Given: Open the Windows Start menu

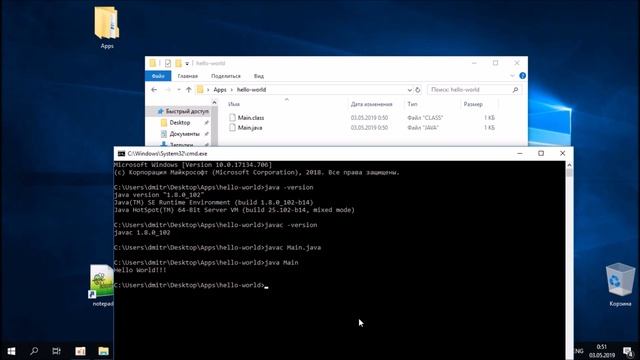Looking at the screenshot, I should pyautogui.click(x=11, y=351).
